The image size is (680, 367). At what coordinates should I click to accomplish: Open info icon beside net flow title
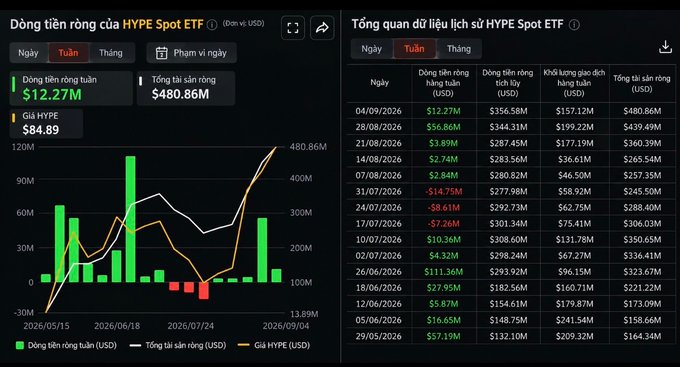click(x=212, y=25)
